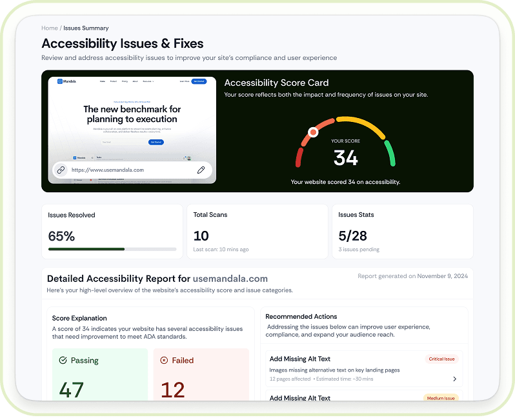
Task: Open first Add Missing Alt Text action
Action: pos(364,368)
